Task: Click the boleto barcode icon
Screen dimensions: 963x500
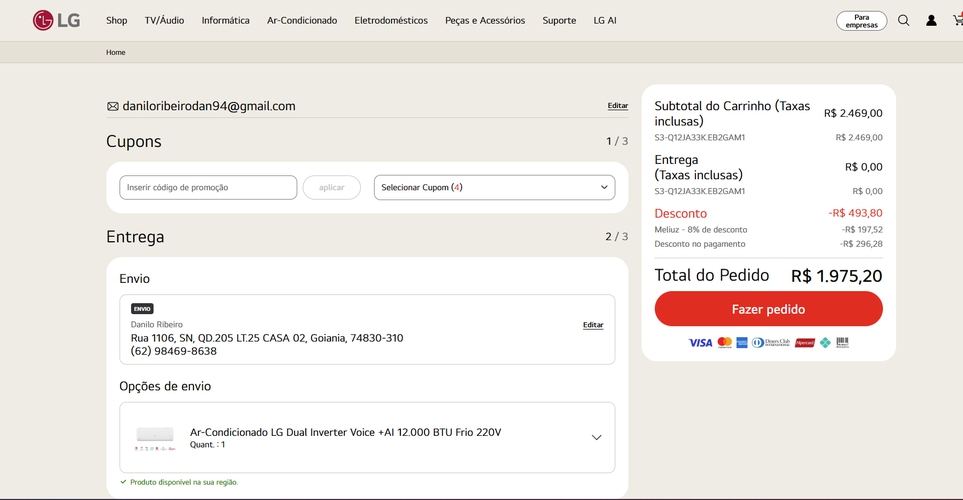Action: click(843, 343)
